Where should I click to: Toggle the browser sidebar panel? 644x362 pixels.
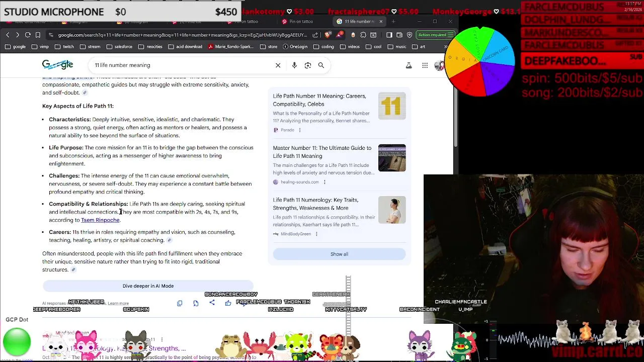(389, 35)
